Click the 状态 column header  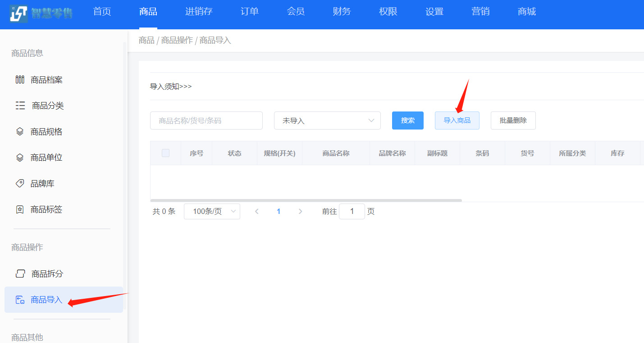pyautogui.click(x=235, y=153)
